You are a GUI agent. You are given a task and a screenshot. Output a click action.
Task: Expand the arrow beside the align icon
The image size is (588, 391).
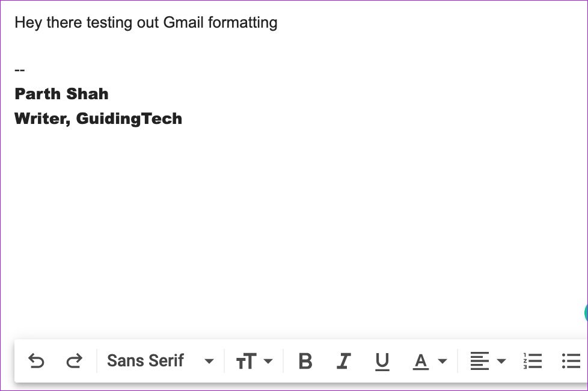(x=501, y=362)
